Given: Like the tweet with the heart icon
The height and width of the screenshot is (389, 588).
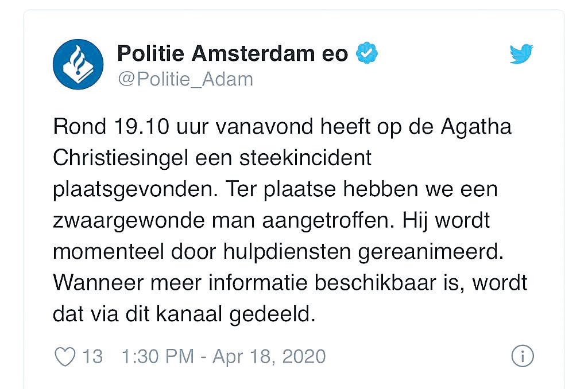Looking at the screenshot, I should [65, 356].
